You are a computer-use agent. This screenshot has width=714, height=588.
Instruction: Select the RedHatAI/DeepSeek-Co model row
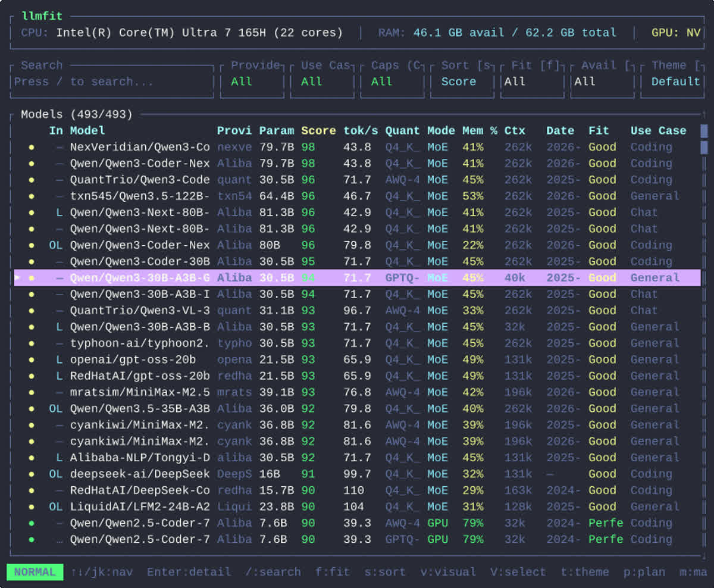click(357, 490)
